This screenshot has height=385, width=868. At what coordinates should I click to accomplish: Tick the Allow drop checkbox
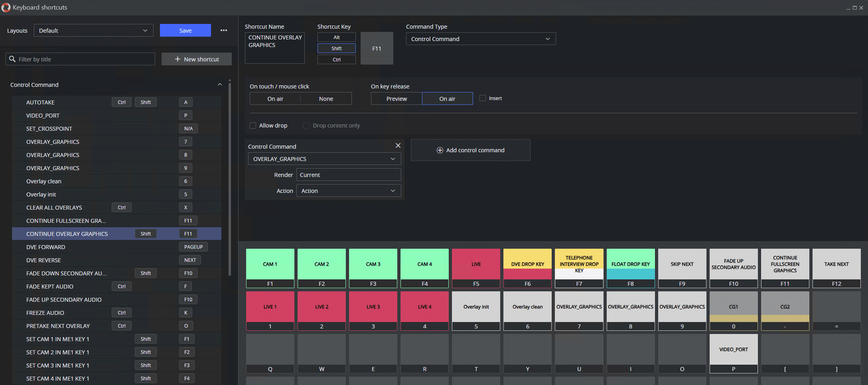(253, 126)
